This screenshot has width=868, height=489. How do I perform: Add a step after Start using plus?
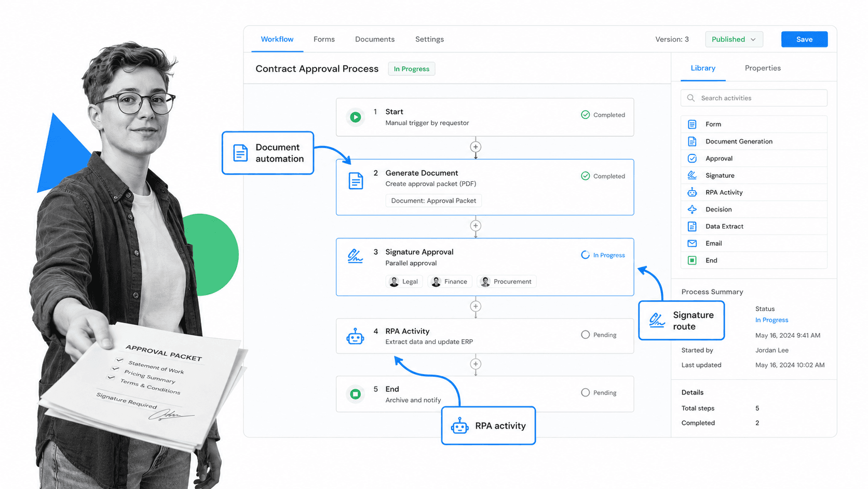click(x=476, y=147)
